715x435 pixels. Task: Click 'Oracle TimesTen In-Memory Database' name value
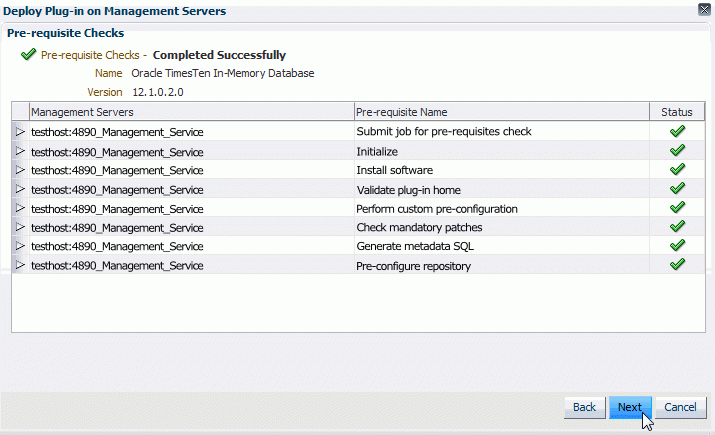[223, 73]
